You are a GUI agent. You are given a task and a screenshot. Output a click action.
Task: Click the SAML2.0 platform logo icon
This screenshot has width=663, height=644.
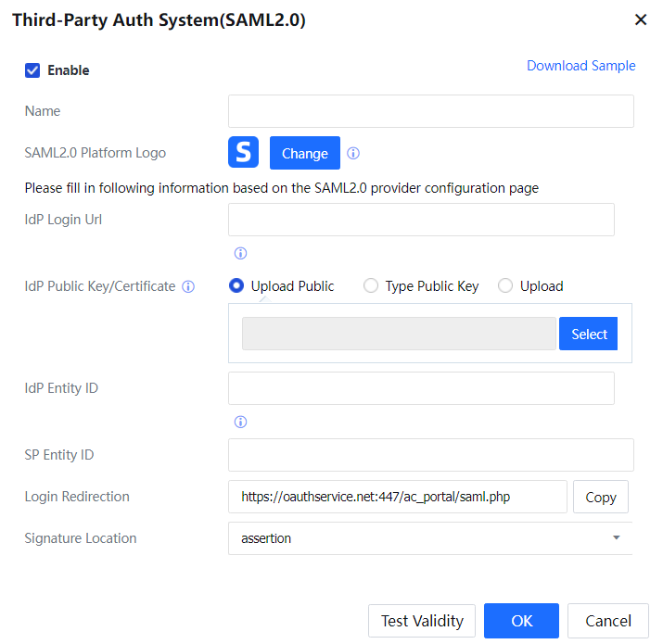click(x=243, y=153)
